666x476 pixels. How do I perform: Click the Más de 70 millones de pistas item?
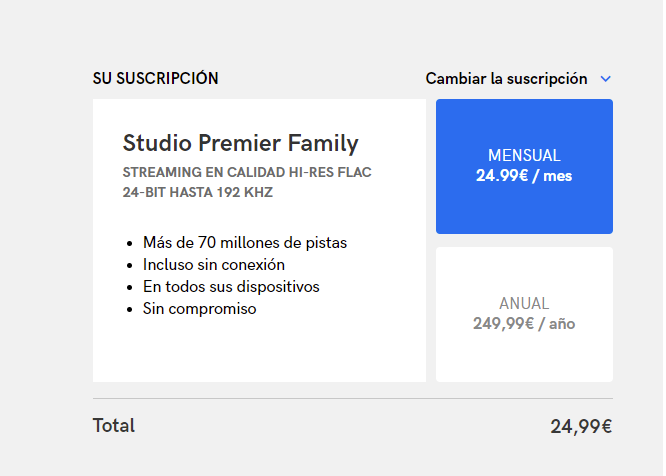[x=245, y=242]
